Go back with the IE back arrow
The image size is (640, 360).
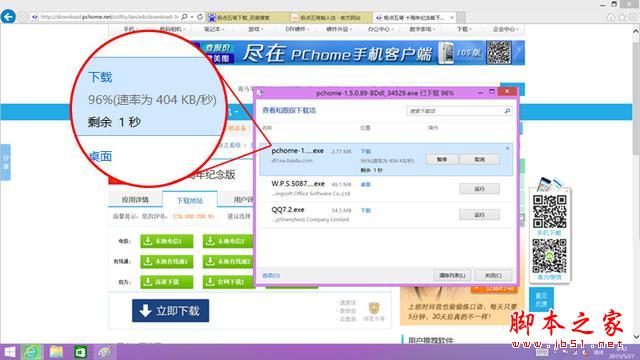(8, 17)
